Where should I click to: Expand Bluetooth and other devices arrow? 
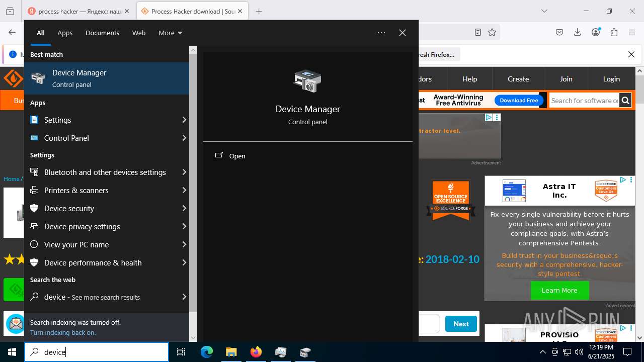point(184,172)
